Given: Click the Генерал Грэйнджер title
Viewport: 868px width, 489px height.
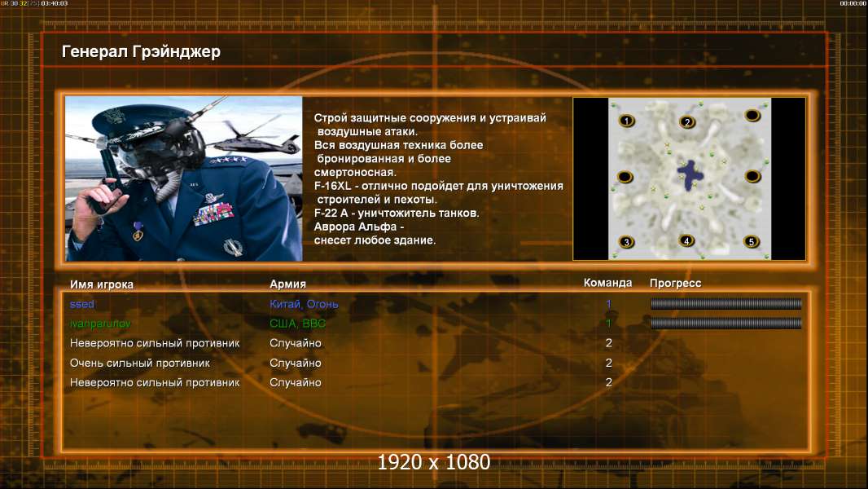Looking at the screenshot, I should tap(141, 51).
